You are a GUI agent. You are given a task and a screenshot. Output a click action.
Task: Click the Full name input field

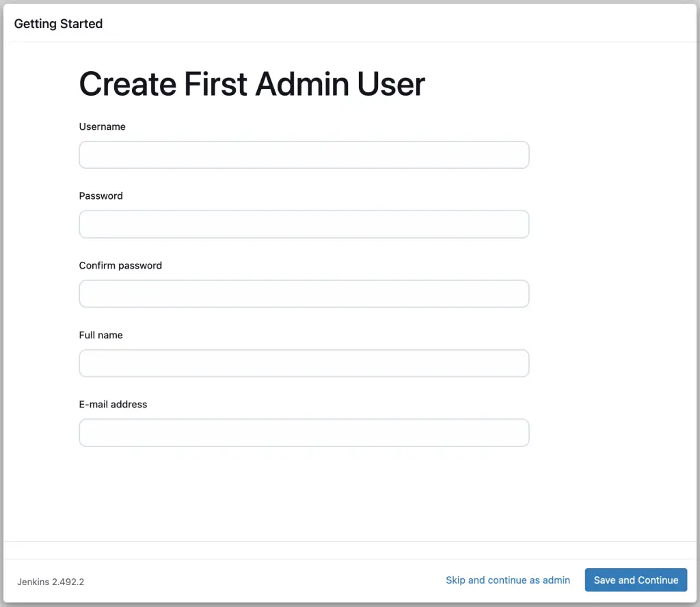coord(304,363)
